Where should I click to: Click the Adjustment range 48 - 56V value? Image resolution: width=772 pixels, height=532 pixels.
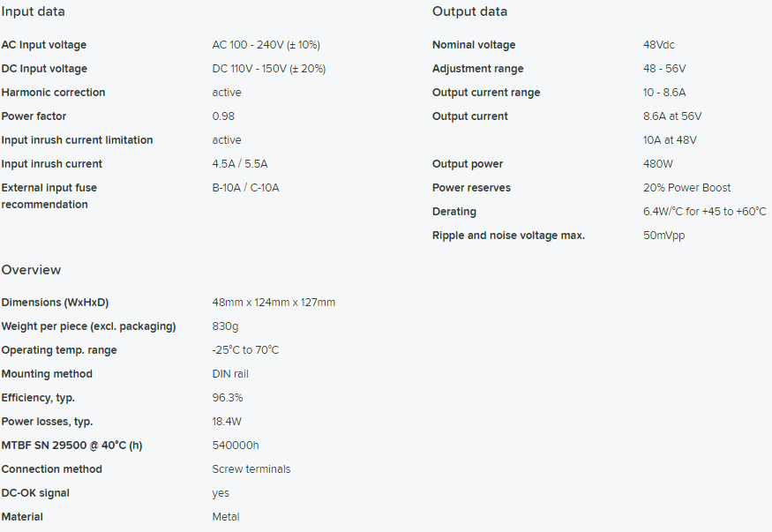(664, 69)
